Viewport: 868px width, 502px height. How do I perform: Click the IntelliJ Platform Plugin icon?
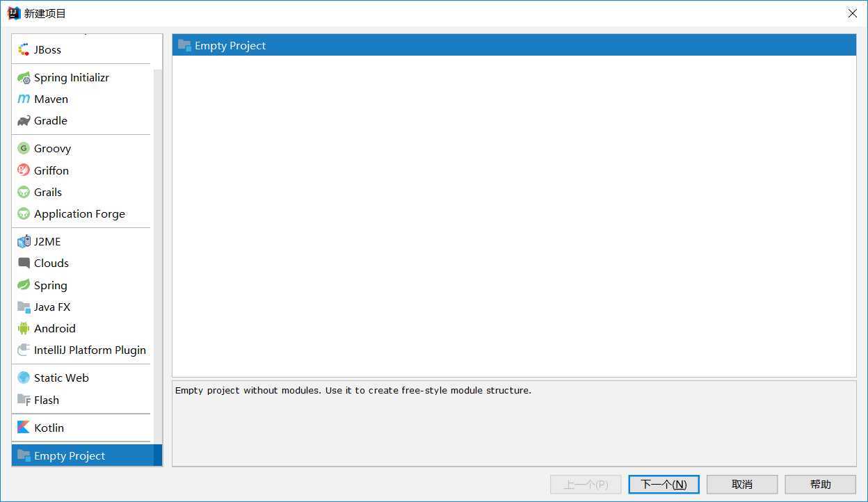[x=24, y=350]
